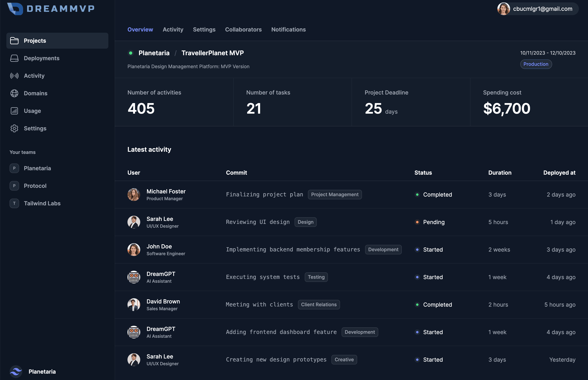
Task: Click DreamGPT robot avatar for system tests
Action: coord(134,277)
